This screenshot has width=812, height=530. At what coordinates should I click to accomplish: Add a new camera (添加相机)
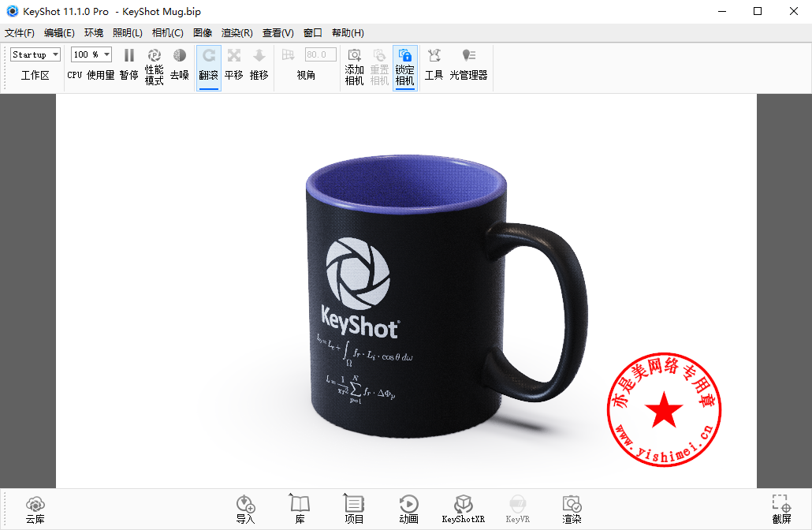pyautogui.click(x=354, y=67)
